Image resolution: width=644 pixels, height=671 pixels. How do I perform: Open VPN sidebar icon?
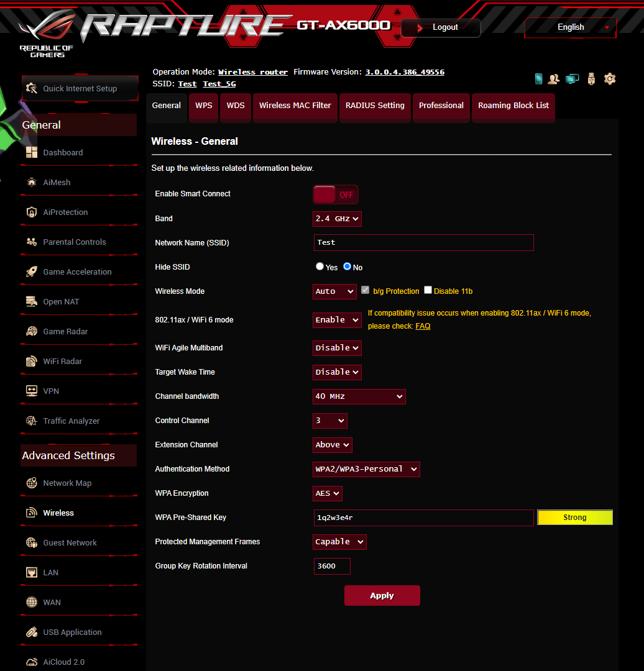click(32, 391)
